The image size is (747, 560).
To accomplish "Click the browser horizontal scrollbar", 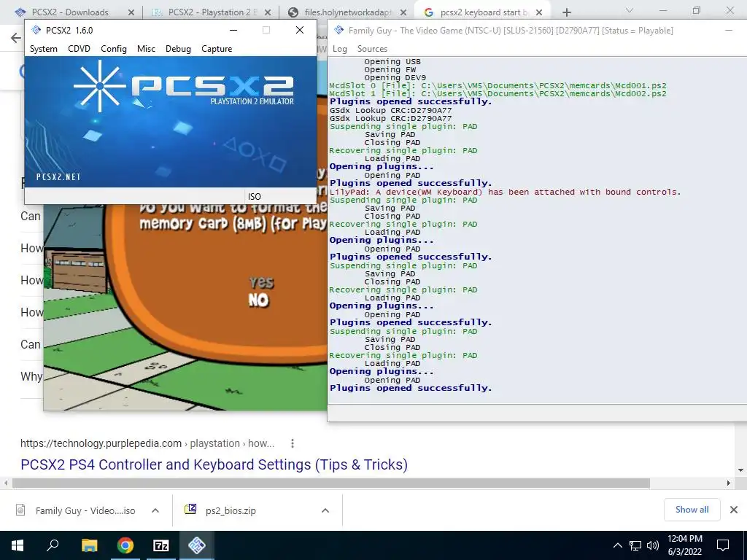I will pyautogui.click(x=331, y=483).
